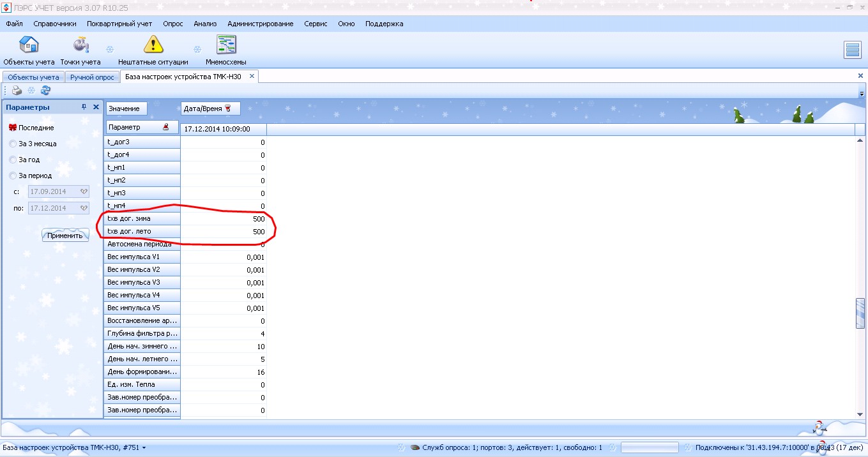Click inside the с: date field 17.09.2014
The width and height of the screenshot is (868, 457).
tap(53, 191)
